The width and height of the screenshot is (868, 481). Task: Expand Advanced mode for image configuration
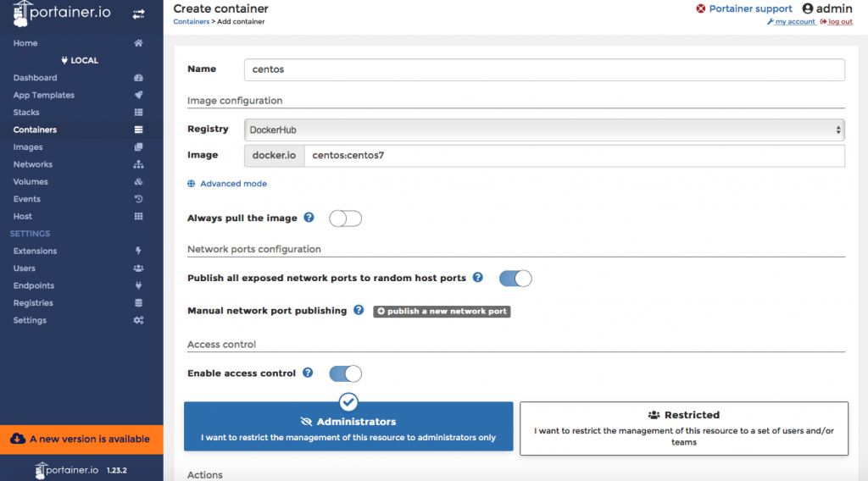tap(233, 184)
